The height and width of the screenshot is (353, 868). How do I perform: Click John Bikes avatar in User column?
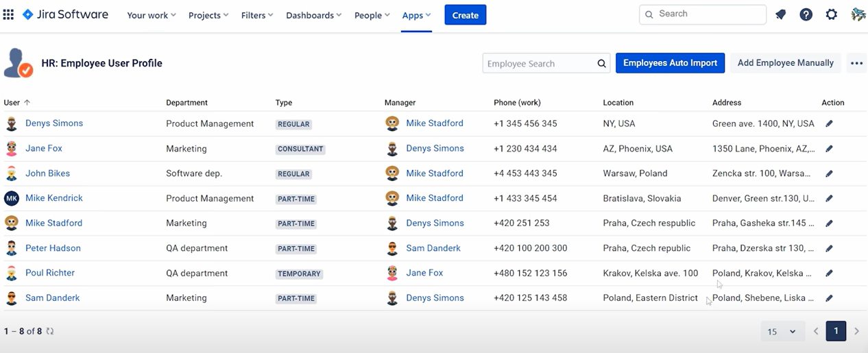[x=12, y=173]
